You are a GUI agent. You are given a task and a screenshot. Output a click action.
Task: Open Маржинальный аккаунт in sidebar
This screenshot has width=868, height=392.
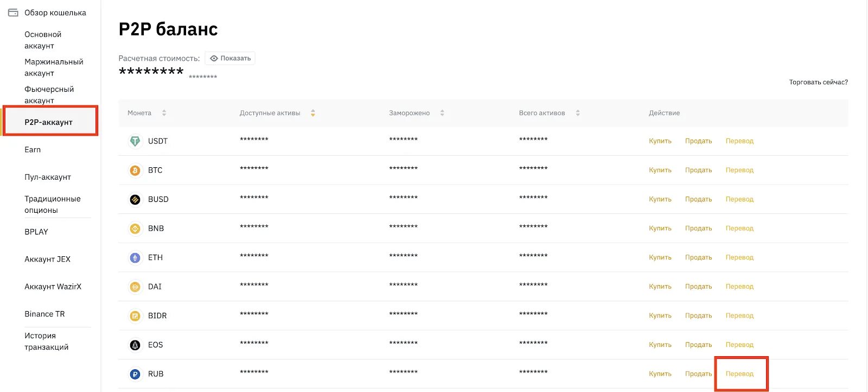click(54, 67)
